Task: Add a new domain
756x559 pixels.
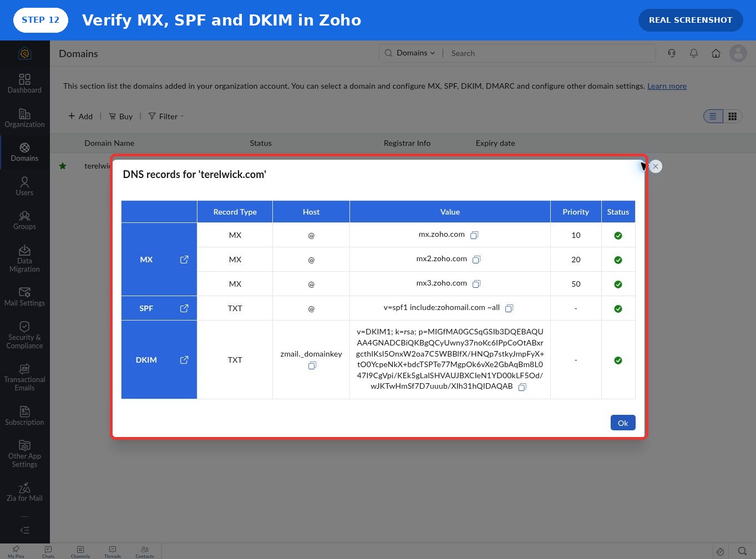Action: click(80, 116)
